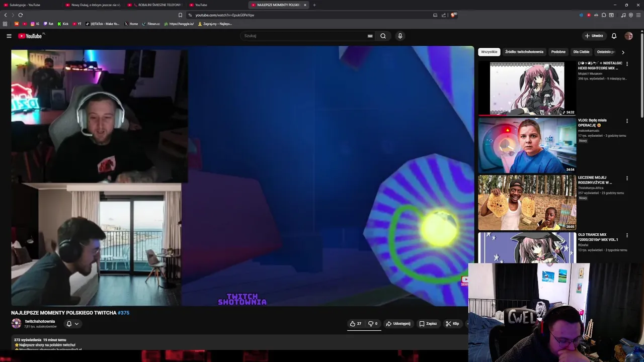The image size is (644, 362).
Task: Open the VLOG Będę miała OPERACJĘ thumbnail
Action: click(527, 145)
